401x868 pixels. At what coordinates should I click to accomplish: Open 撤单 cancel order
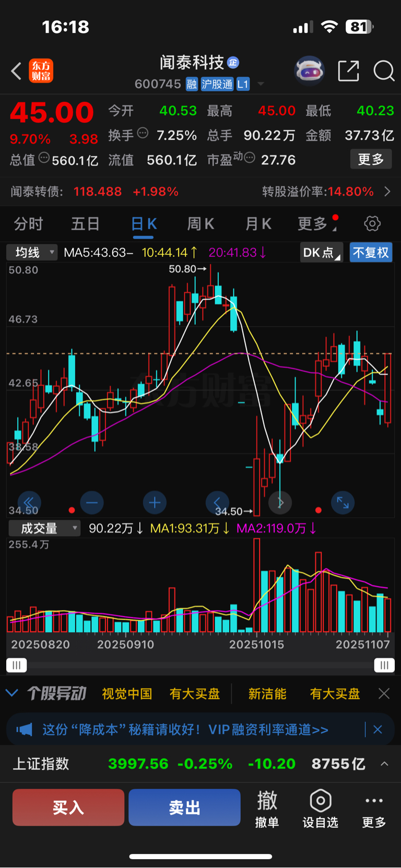pyautogui.click(x=267, y=808)
